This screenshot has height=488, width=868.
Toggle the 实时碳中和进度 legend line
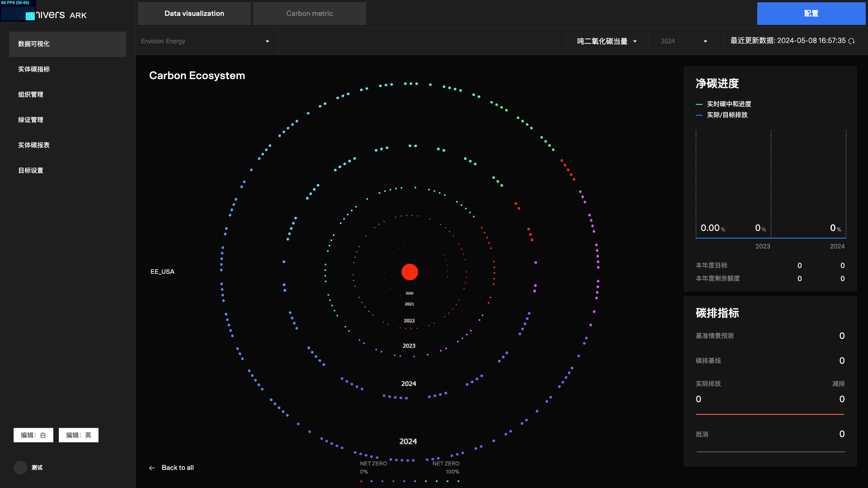pos(699,104)
